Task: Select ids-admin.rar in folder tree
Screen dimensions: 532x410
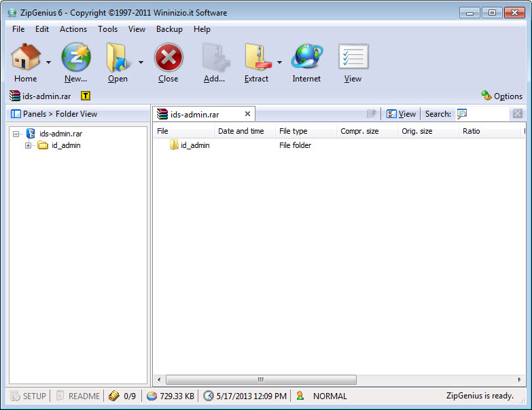Action: coord(60,134)
